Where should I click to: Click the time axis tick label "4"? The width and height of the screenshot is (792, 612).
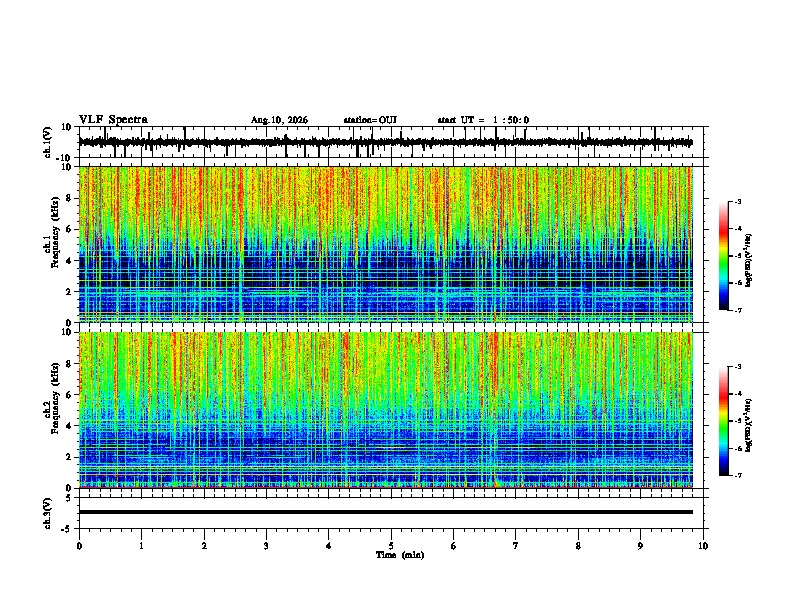pyautogui.click(x=329, y=546)
